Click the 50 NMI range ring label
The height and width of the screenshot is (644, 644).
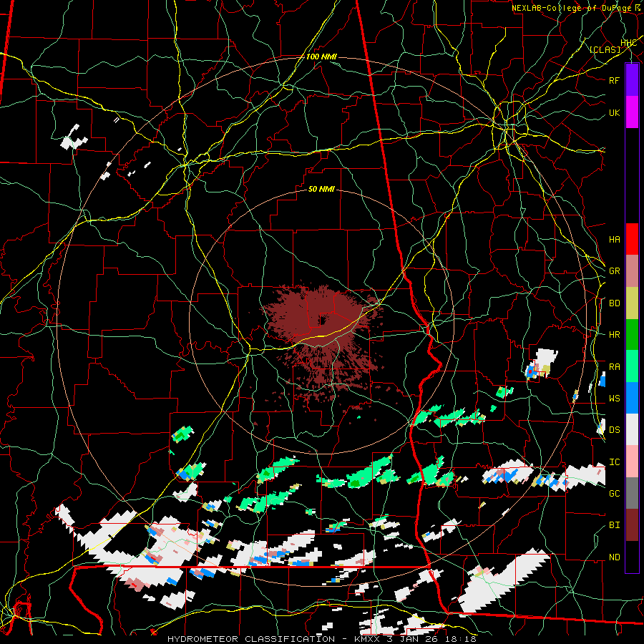coord(321,189)
